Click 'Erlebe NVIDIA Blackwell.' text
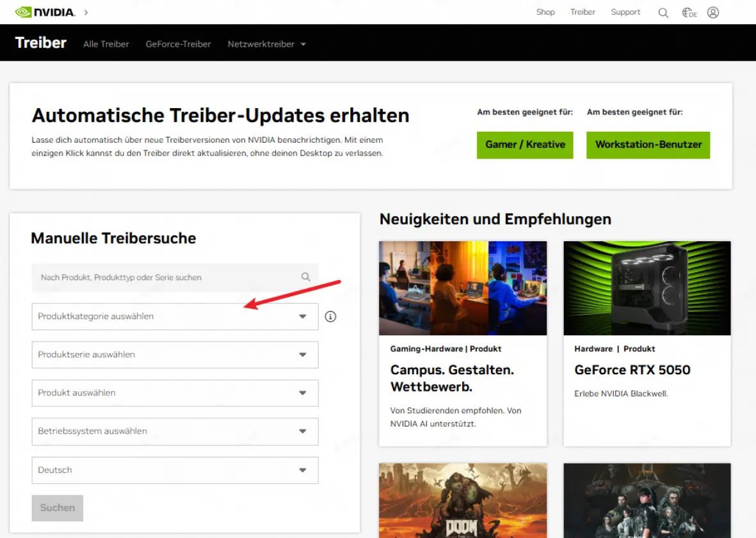This screenshot has width=756, height=538. [621, 393]
